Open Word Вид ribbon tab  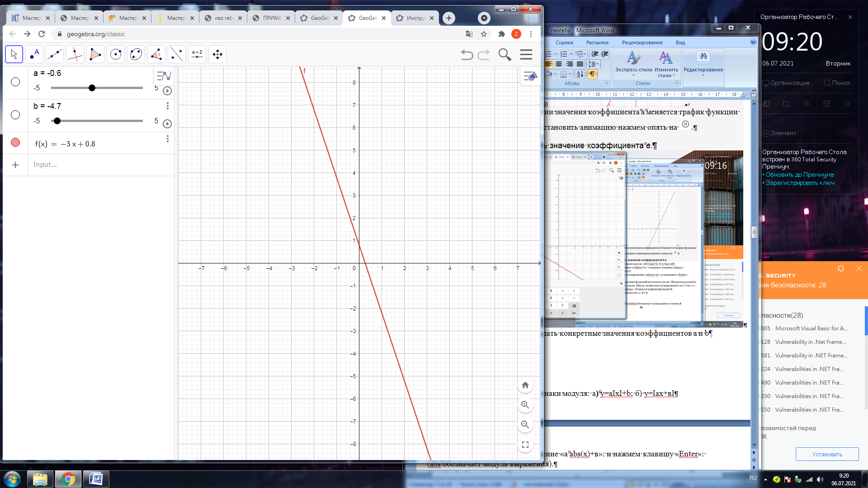click(680, 42)
